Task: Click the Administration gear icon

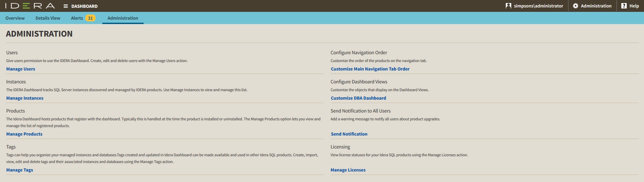Action: (x=575, y=6)
